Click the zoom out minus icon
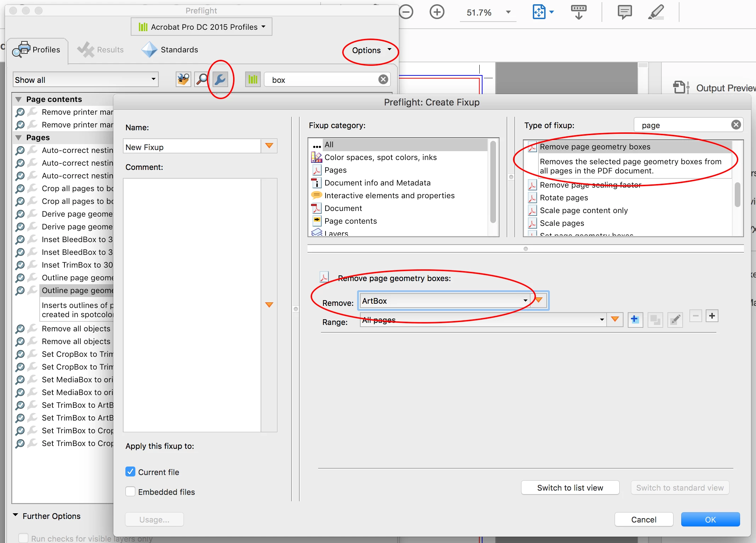 pos(406,12)
